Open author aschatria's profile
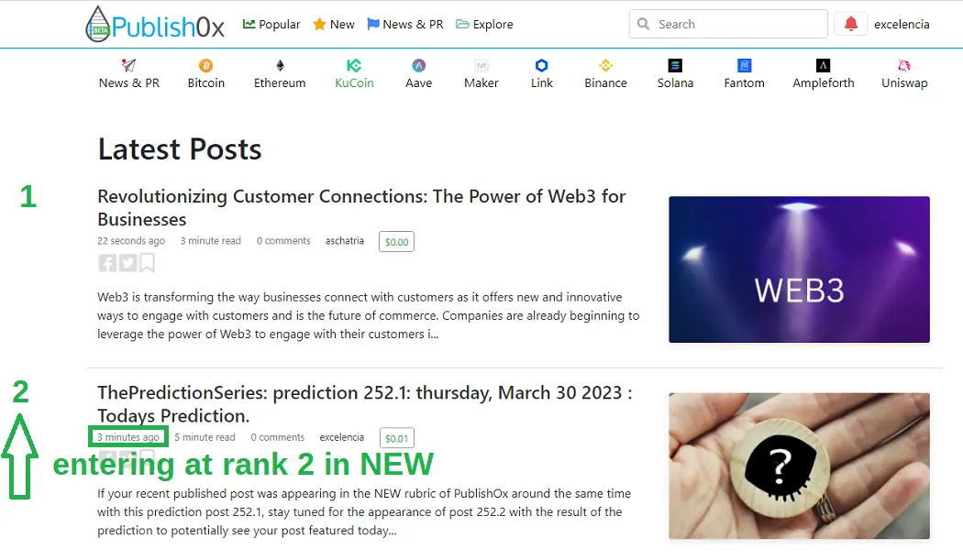 click(x=345, y=241)
